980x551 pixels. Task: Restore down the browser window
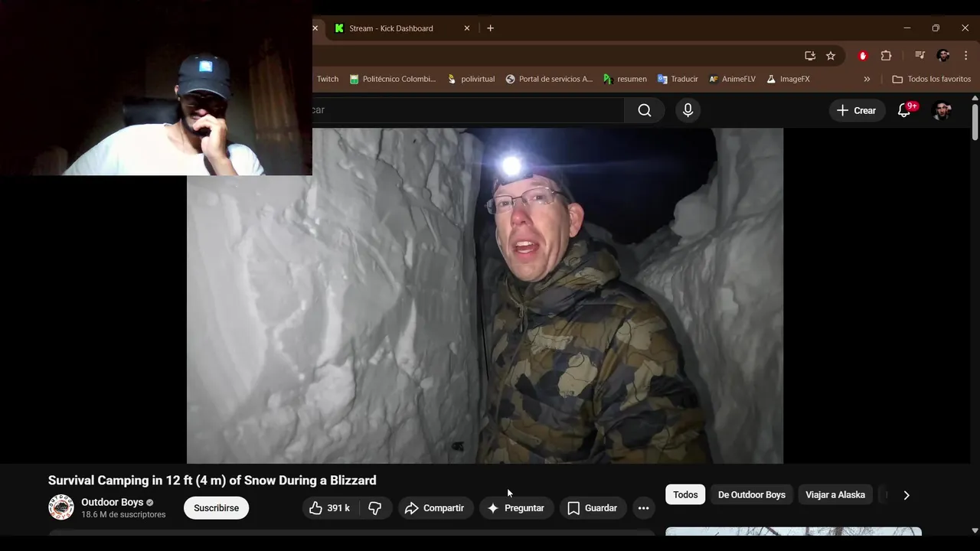(x=936, y=28)
